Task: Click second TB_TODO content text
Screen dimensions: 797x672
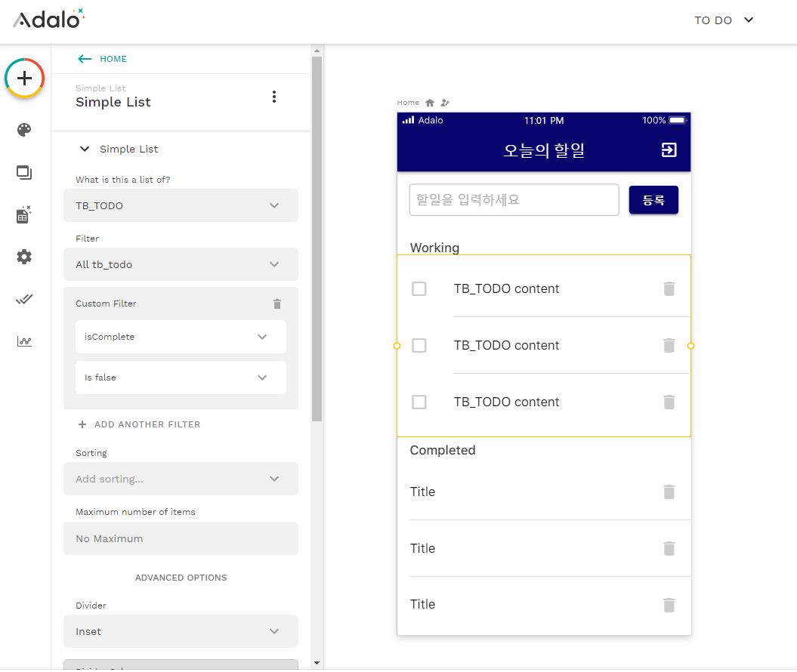Action: (506, 346)
